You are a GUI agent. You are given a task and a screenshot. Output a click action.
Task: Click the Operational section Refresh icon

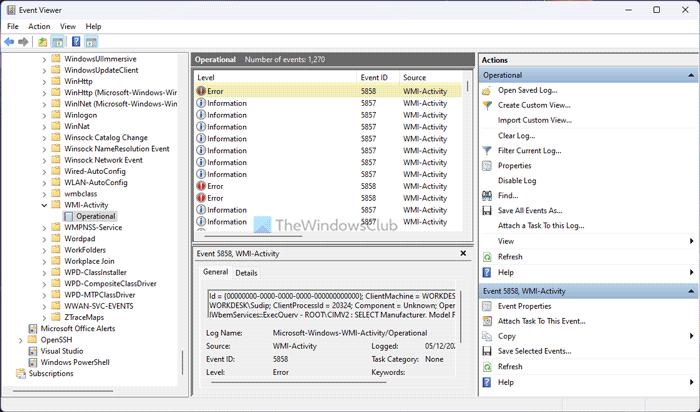[x=487, y=257]
